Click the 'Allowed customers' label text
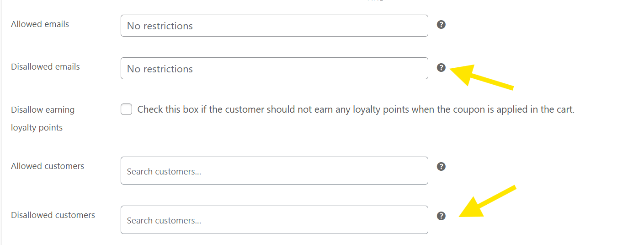Viewport: 644px width, 245px height. pos(48,166)
